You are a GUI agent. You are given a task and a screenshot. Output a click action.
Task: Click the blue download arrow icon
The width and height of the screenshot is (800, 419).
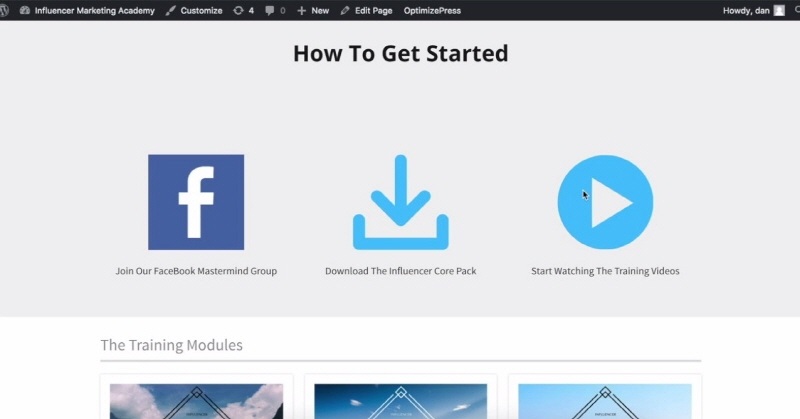401,202
